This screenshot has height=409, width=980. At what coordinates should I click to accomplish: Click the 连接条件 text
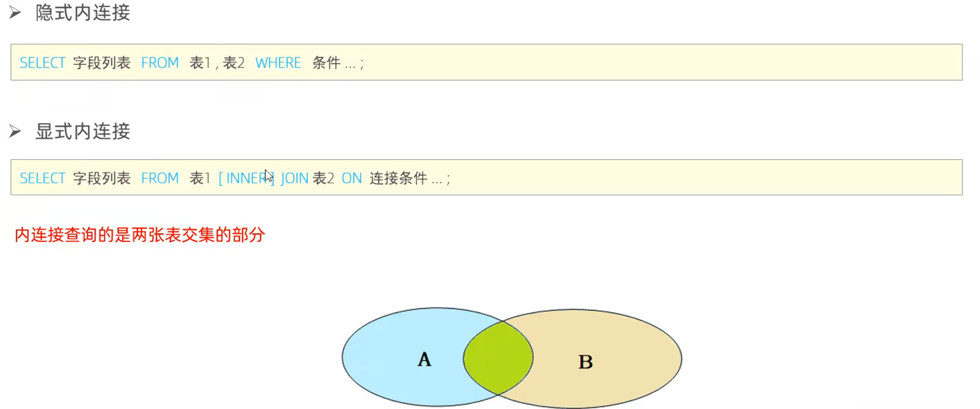pyautogui.click(x=398, y=178)
